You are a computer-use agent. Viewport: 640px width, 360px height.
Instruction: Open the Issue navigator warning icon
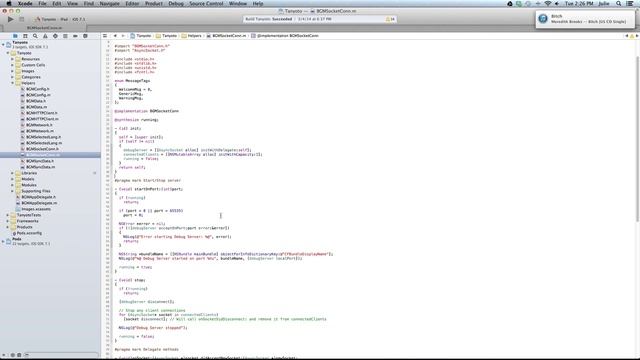pyautogui.click(x=45, y=36)
